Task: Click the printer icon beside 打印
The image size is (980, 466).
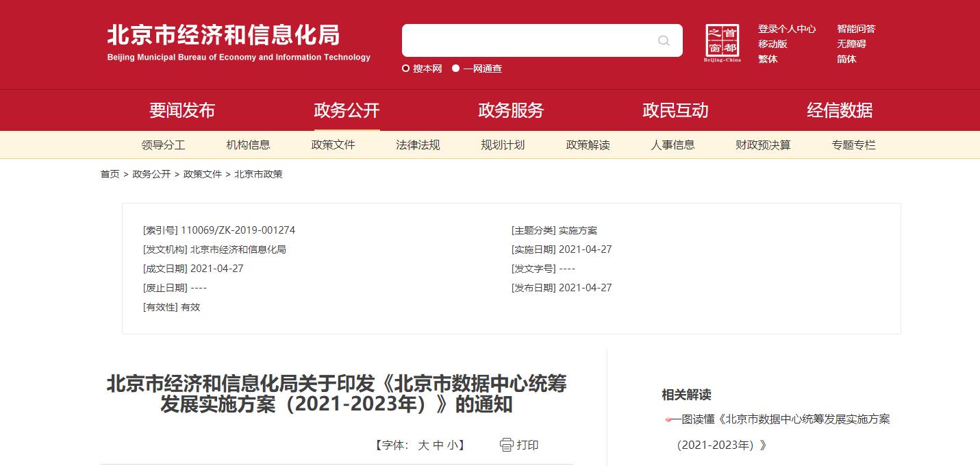Action: point(506,445)
